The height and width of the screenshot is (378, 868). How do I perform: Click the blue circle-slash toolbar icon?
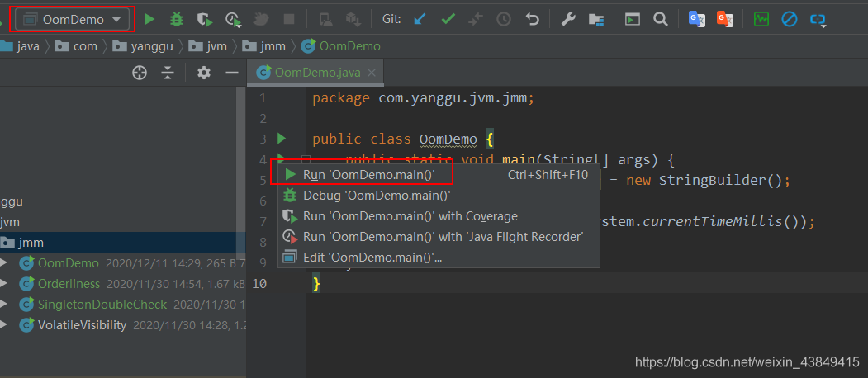(790, 19)
